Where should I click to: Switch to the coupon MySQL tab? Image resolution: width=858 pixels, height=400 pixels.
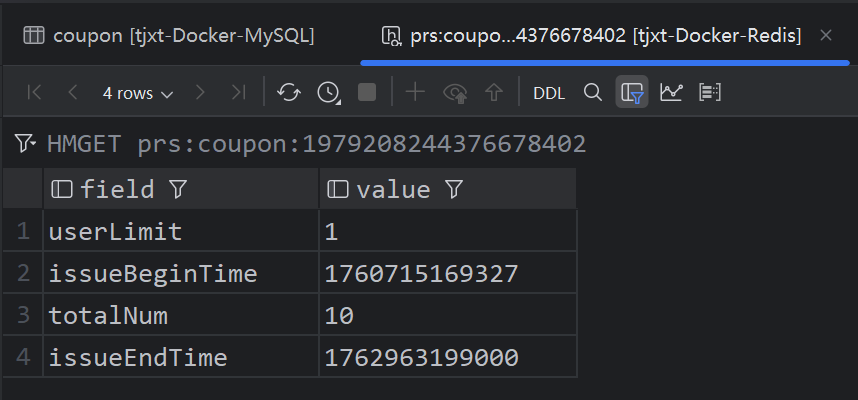(x=169, y=36)
